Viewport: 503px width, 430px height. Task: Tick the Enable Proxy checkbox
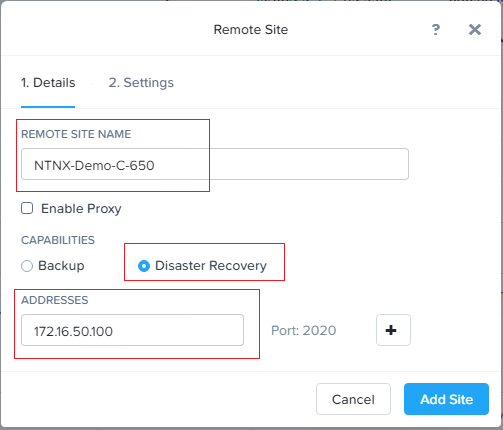27,208
